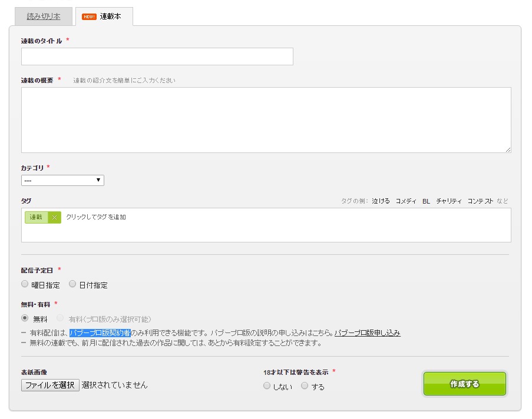Click the 連載 tag label
Screen dimensions: 532x419
pos(36,217)
